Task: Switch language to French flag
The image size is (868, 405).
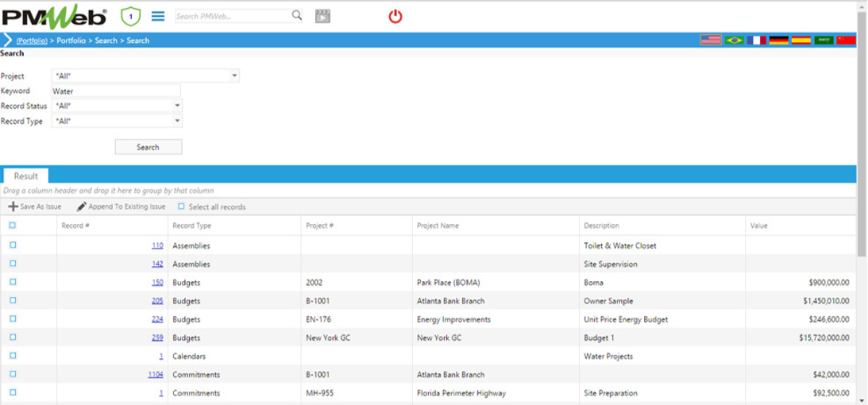Action: click(x=757, y=40)
